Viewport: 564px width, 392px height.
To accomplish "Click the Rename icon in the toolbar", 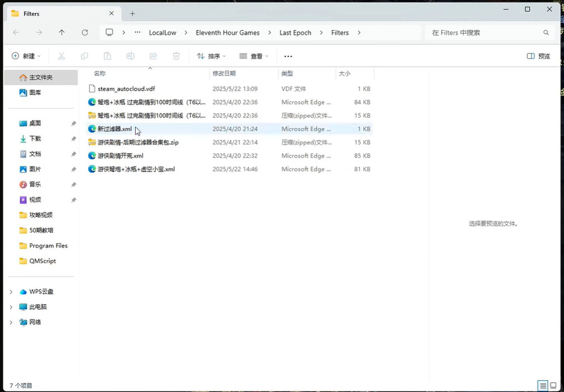I will pos(130,56).
